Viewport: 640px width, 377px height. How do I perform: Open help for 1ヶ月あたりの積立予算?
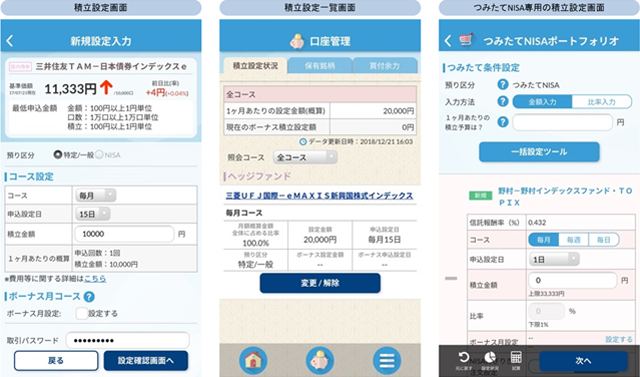tap(503, 122)
